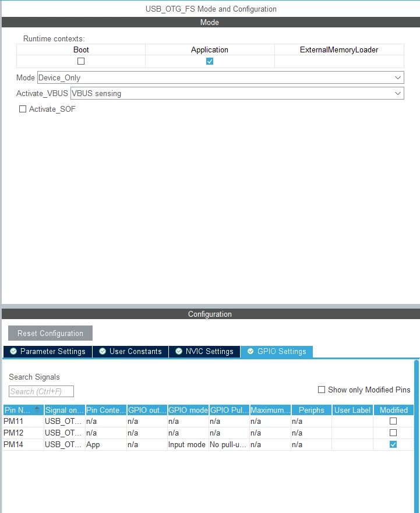Click the green check icon on Parameter Settings
This screenshot has width=420, height=513.
point(13,351)
